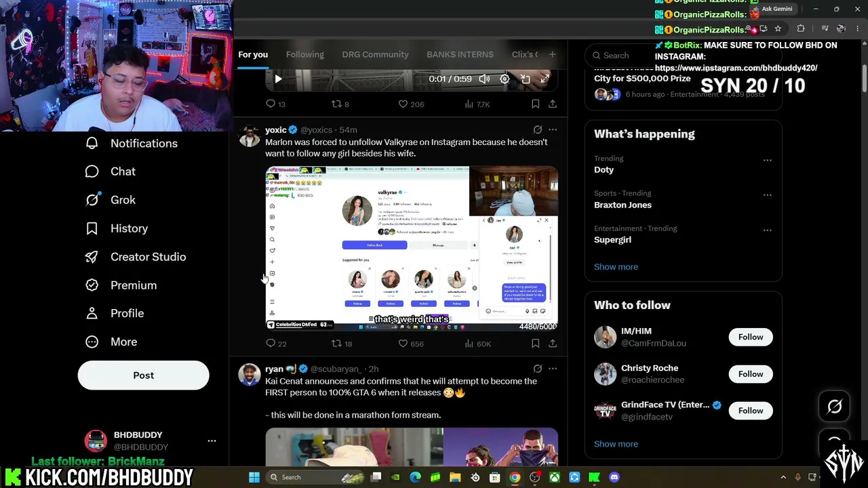Switch to the Following tab
Screen dimensions: 868x488
(305, 54)
